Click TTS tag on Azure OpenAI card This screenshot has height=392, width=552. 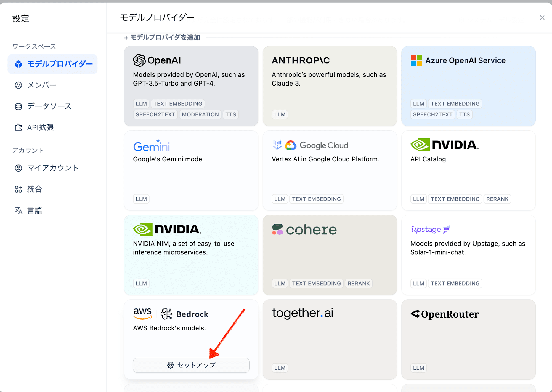(465, 114)
